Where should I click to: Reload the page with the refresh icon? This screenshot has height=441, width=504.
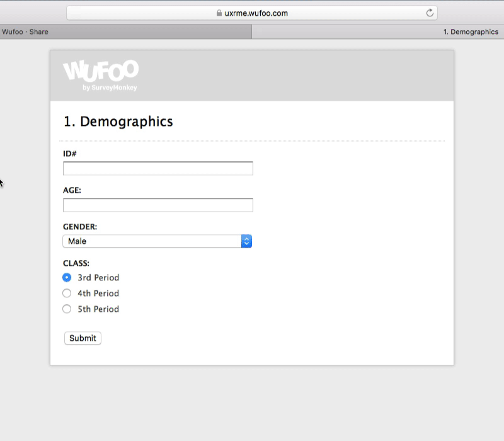pyautogui.click(x=430, y=13)
